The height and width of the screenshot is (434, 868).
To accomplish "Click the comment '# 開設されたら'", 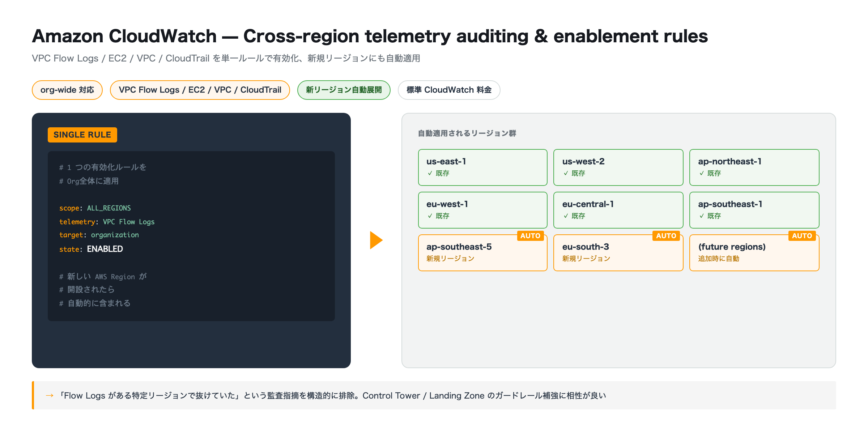I will click(x=87, y=289).
